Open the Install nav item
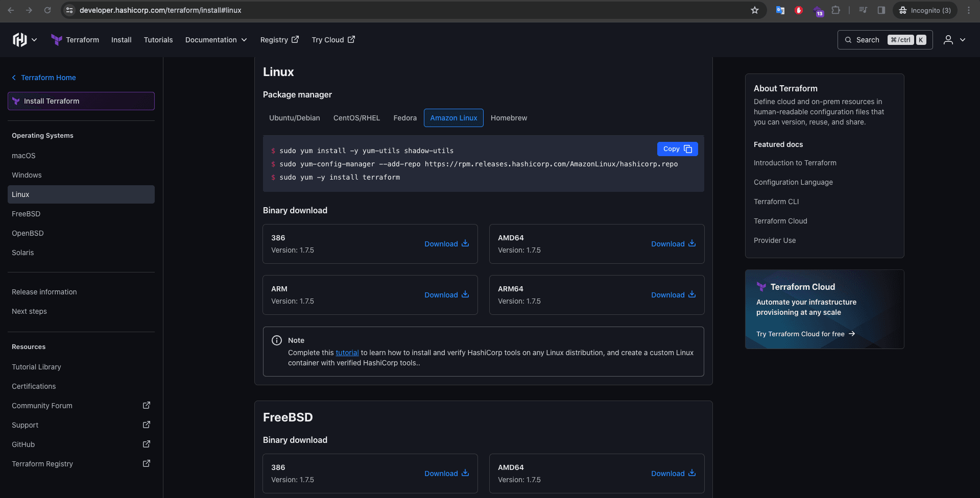This screenshot has width=980, height=498. [122, 40]
